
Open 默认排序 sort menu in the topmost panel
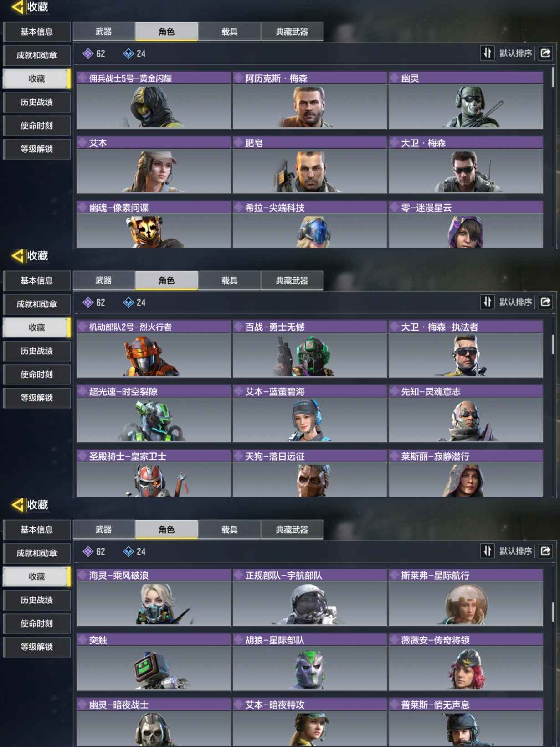(x=515, y=53)
